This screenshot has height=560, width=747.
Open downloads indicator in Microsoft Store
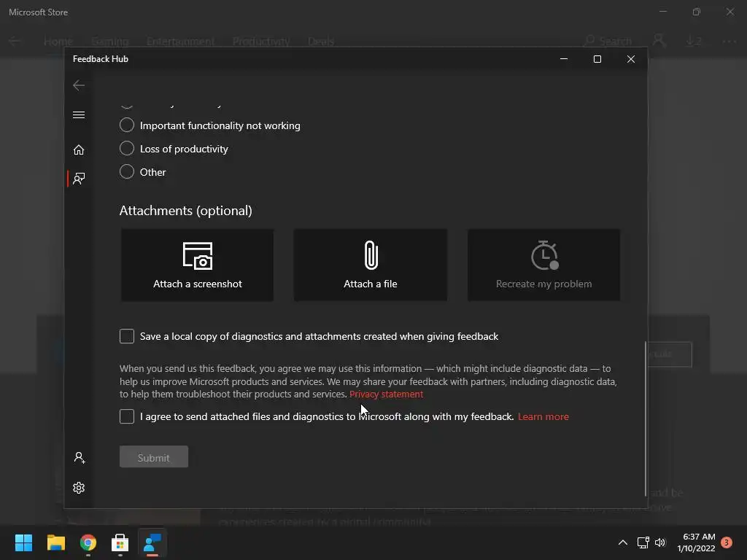point(694,42)
